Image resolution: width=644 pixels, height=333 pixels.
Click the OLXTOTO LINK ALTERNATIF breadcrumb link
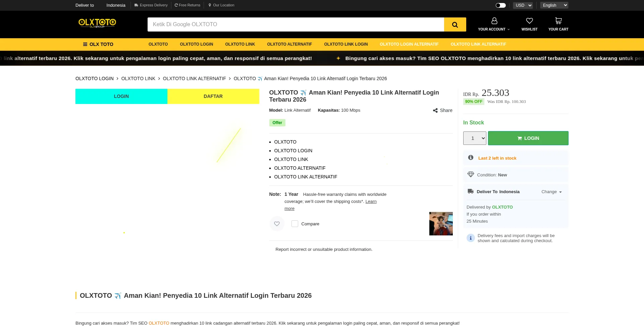point(195,78)
